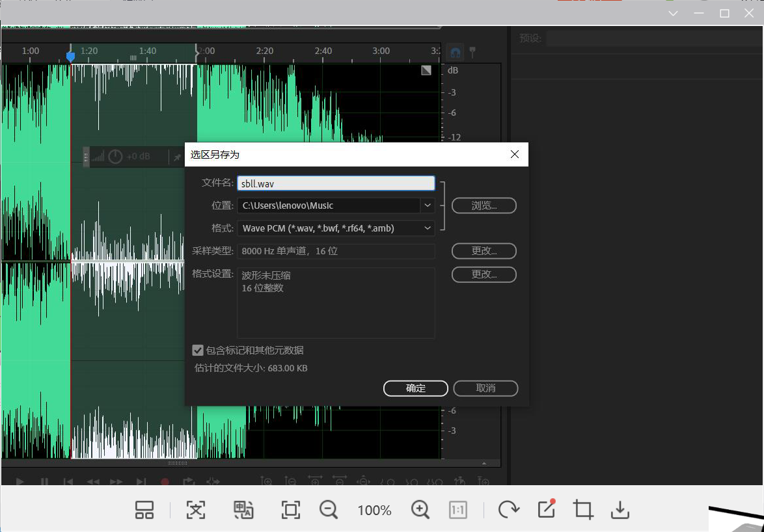
Task: Click the downward chevron in the window title bar
Action: [x=674, y=13]
